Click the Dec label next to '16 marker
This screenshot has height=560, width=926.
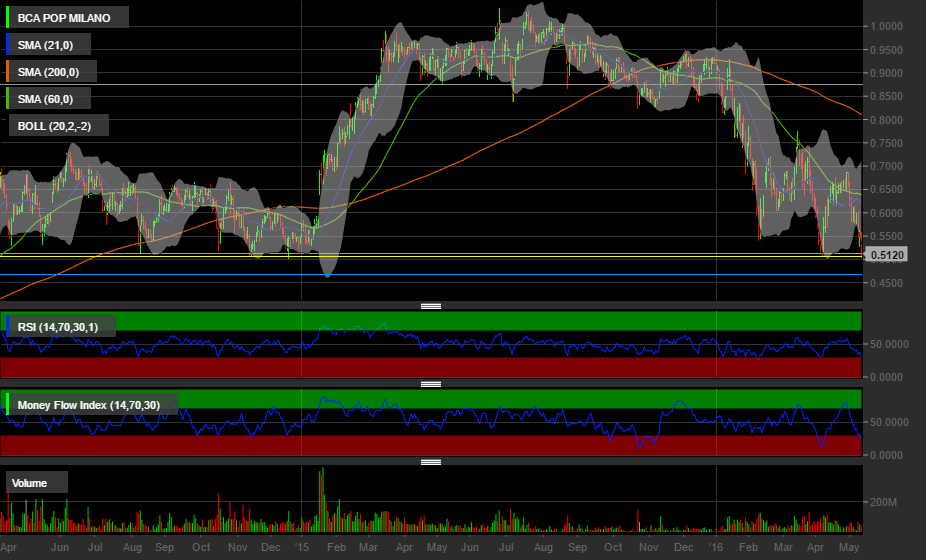coord(684,547)
